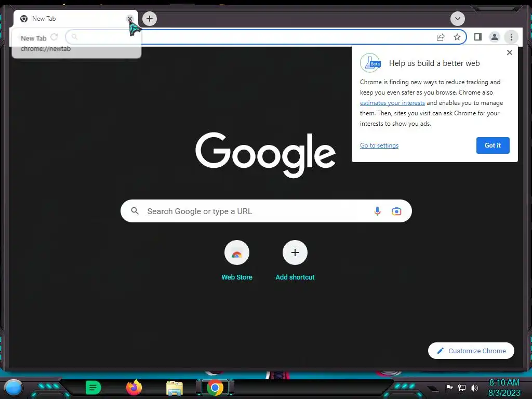Click the Add shortcut button

pyautogui.click(x=295, y=253)
